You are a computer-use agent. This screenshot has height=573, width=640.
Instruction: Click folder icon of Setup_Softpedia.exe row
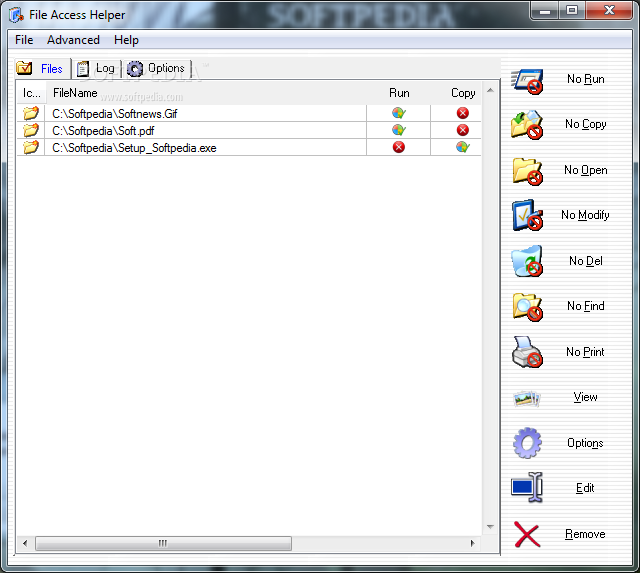click(31, 147)
